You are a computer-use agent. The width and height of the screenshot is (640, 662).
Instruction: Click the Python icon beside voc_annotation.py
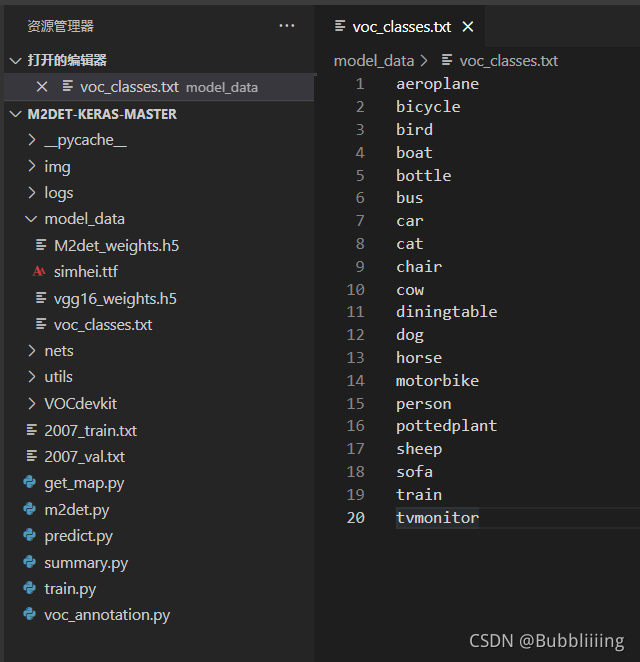point(30,615)
